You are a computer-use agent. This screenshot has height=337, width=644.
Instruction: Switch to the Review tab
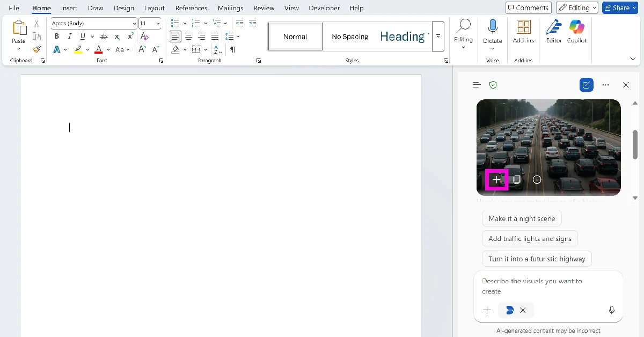coord(264,8)
